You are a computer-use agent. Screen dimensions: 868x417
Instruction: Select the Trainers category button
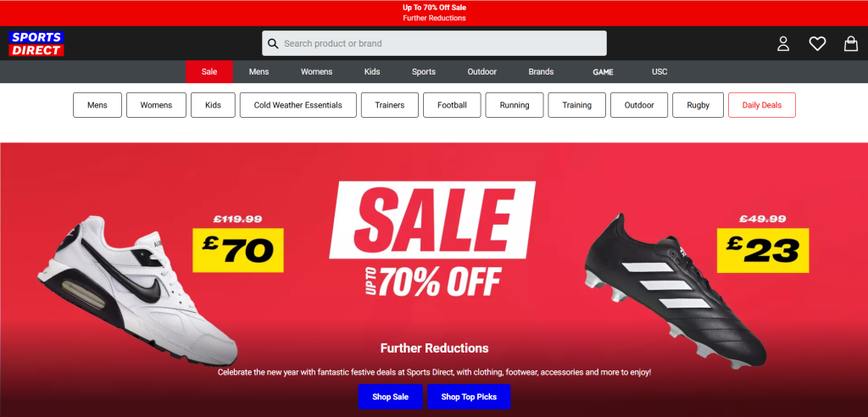click(390, 105)
